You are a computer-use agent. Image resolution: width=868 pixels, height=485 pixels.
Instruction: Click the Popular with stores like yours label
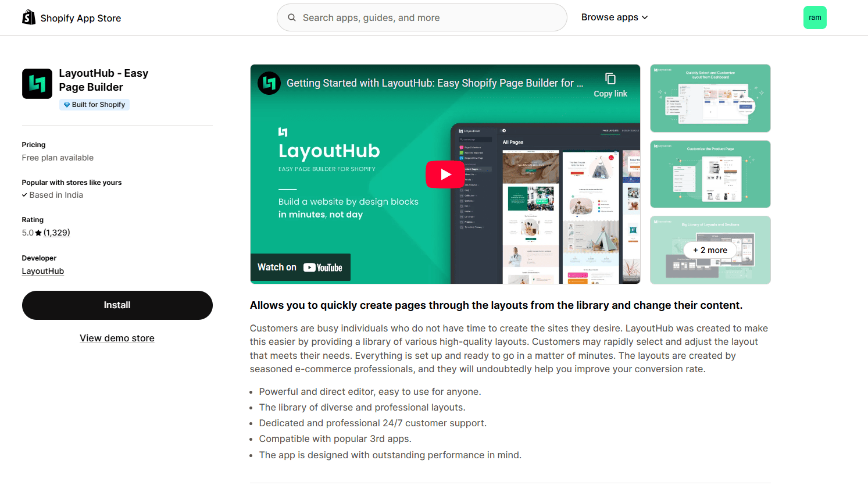pos(72,183)
